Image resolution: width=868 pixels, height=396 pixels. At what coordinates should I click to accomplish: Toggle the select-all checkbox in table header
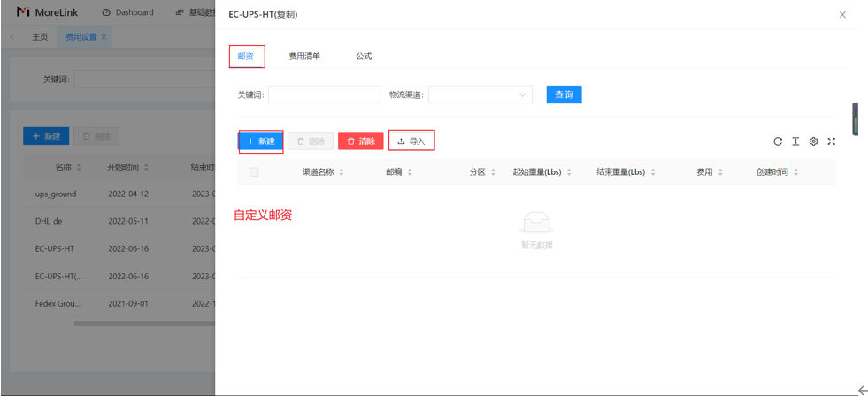tap(254, 172)
